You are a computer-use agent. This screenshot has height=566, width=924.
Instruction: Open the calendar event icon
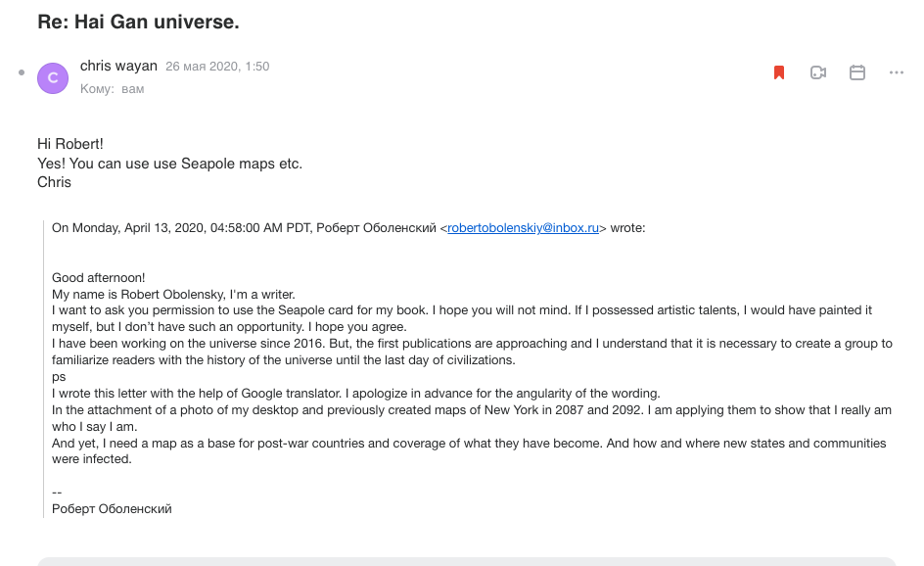tap(857, 72)
